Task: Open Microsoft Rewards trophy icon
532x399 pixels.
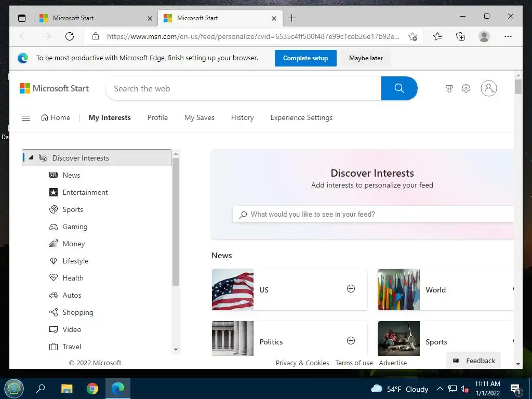Action: pos(449,88)
